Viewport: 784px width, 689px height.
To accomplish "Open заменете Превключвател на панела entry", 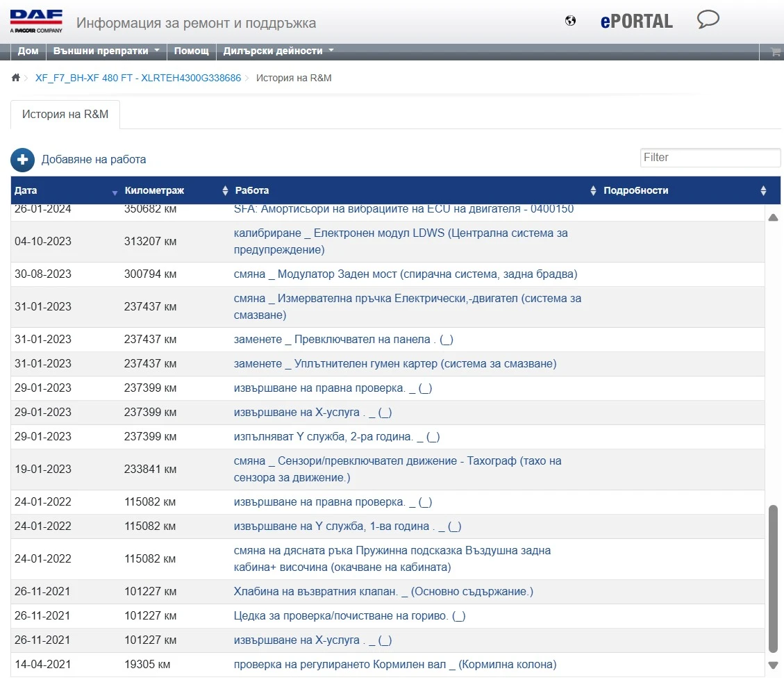I will pyautogui.click(x=344, y=340).
